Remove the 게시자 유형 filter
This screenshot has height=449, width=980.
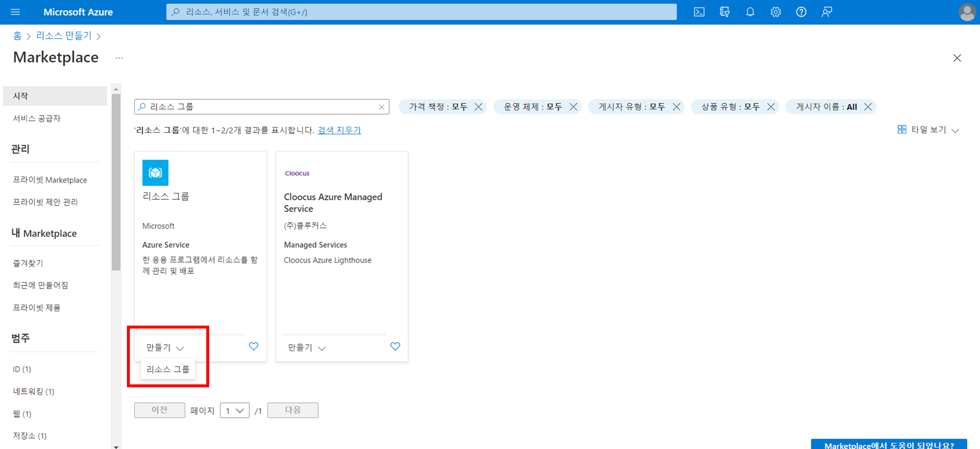pyautogui.click(x=677, y=107)
